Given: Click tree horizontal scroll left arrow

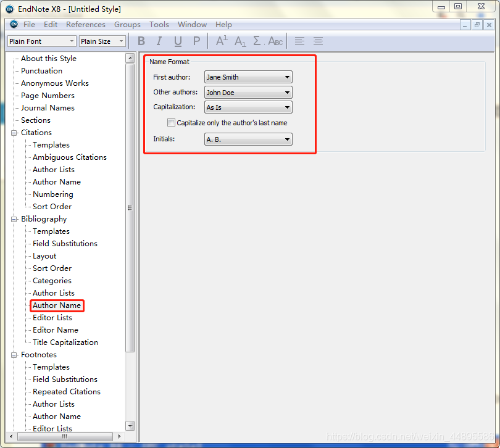Looking at the screenshot, I should point(11,436).
